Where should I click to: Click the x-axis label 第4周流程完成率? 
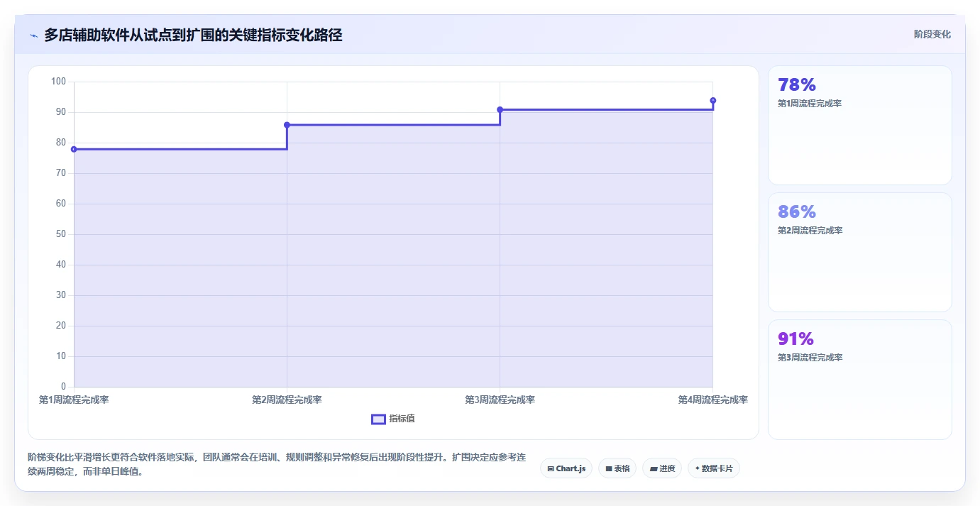tap(712, 400)
